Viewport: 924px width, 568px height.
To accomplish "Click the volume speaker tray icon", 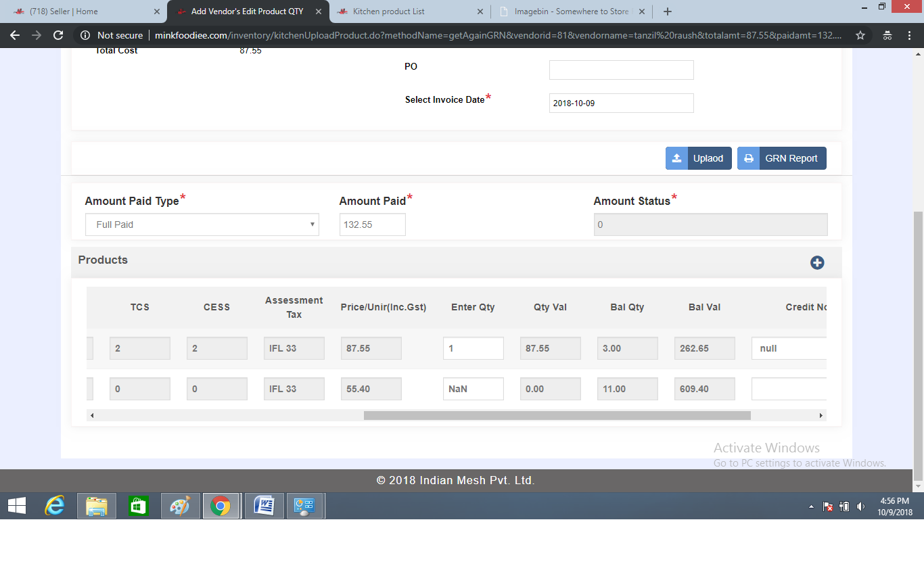I will pos(860,506).
